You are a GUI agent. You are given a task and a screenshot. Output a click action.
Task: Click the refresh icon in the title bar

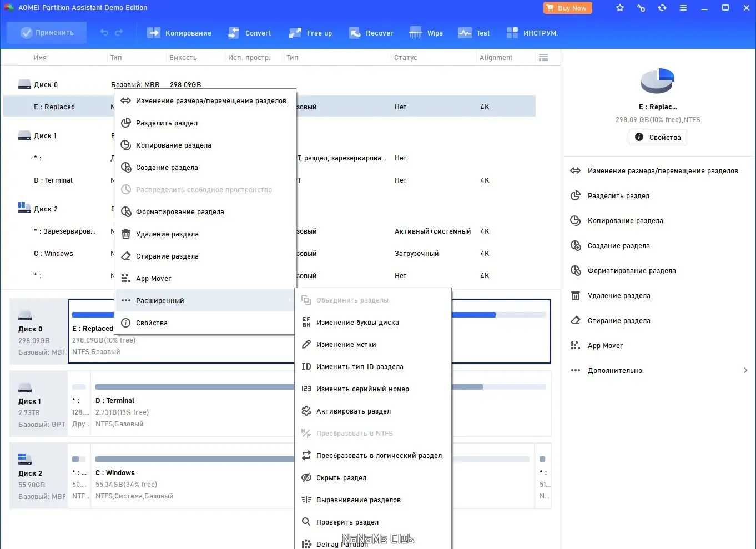[662, 8]
